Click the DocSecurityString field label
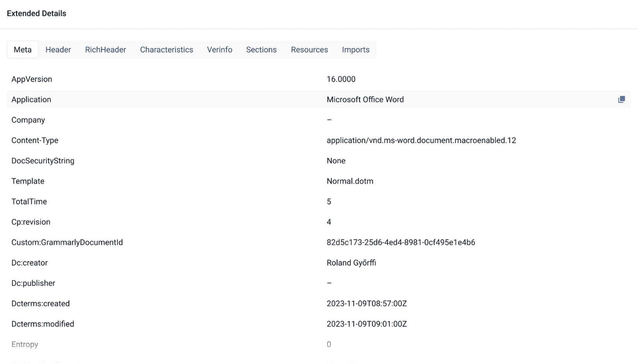 (43, 161)
